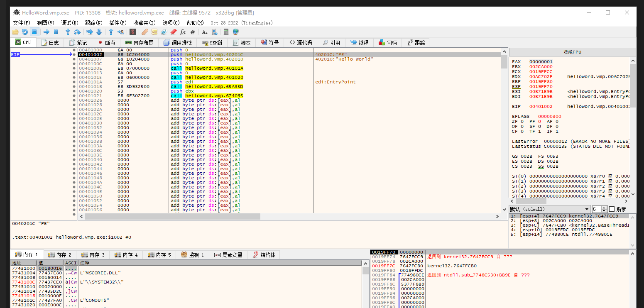Click the Step Over toolbar icon
Viewport: 644px width, 308px height.
[x=77, y=32]
